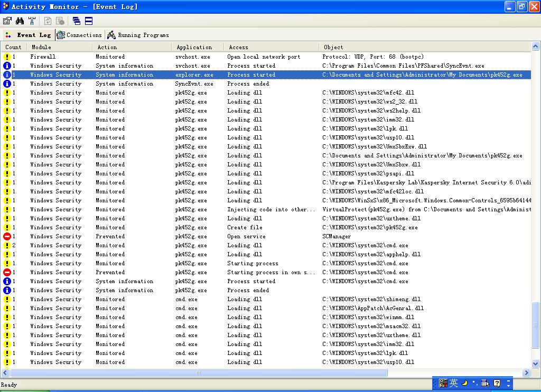Toggle Chinese/English input mode button
The width and height of the screenshot is (541, 392).
click(x=453, y=383)
